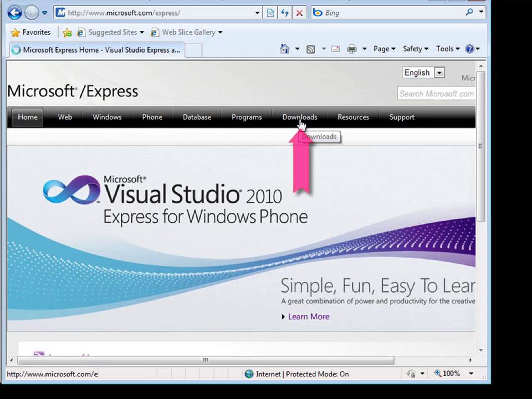
Task: Open the Tools menu
Action: pos(448,49)
